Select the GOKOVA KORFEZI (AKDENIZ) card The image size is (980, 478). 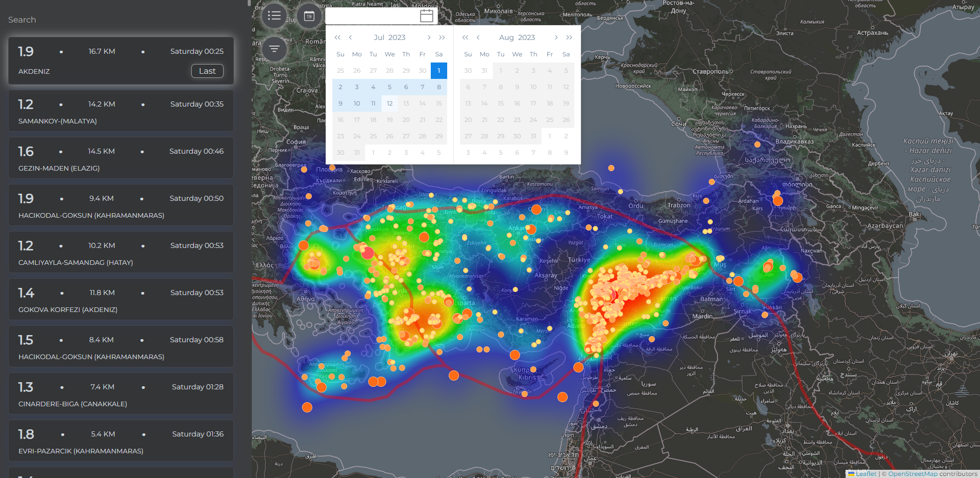point(121,299)
